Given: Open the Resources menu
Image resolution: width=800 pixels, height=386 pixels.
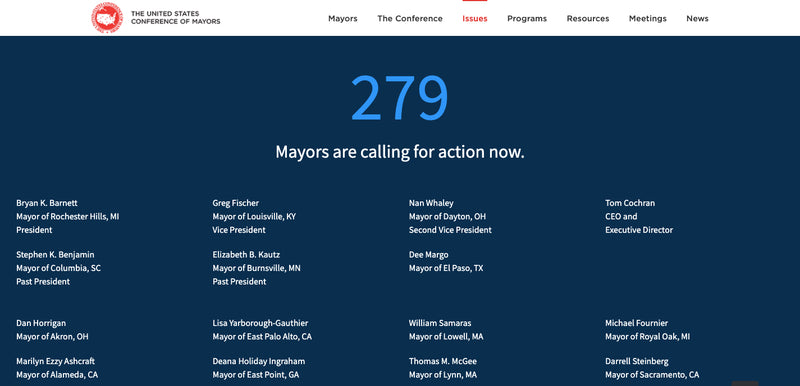Looking at the screenshot, I should tap(588, 18).
